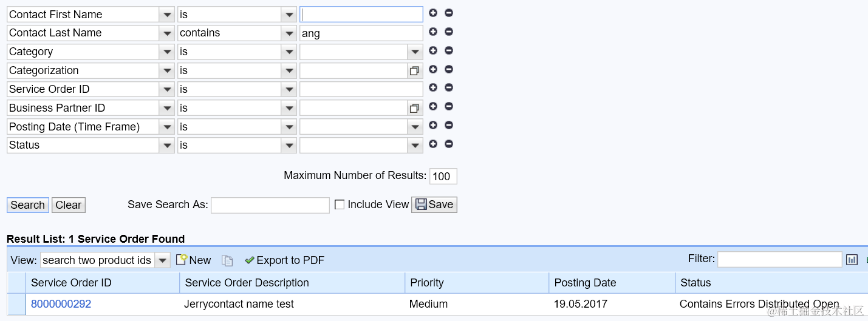The height and width of the screenshot is (321, 868).
Task: Add search row after Service Order ID
Action: [433, 87]
